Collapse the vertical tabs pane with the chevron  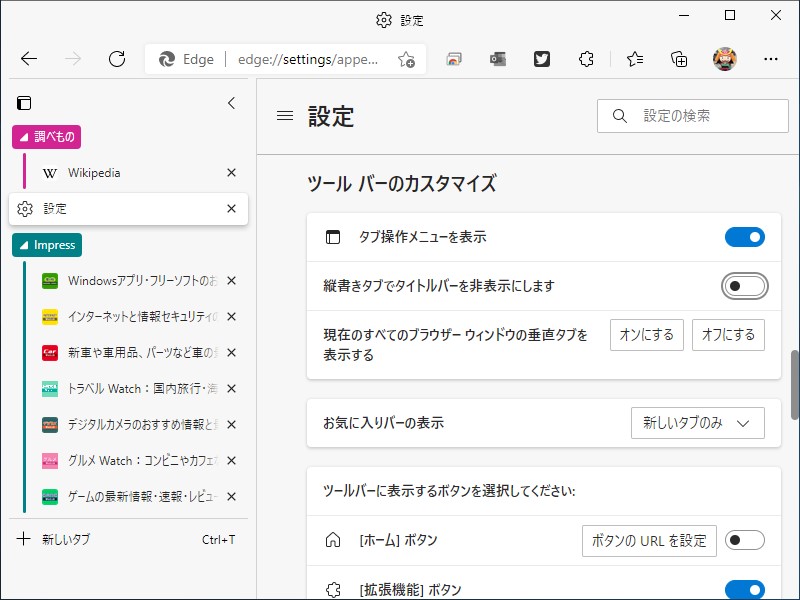tap(231, 102)
